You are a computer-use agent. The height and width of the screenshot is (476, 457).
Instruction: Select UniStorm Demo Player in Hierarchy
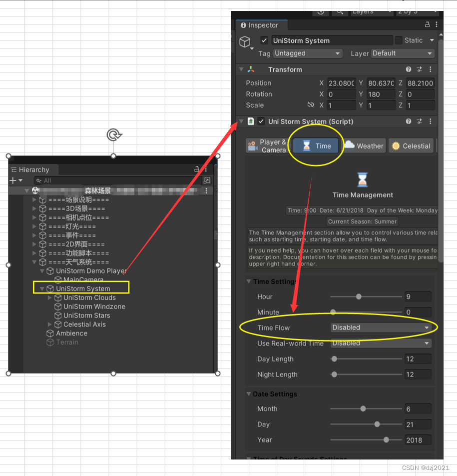click(91, 271)
